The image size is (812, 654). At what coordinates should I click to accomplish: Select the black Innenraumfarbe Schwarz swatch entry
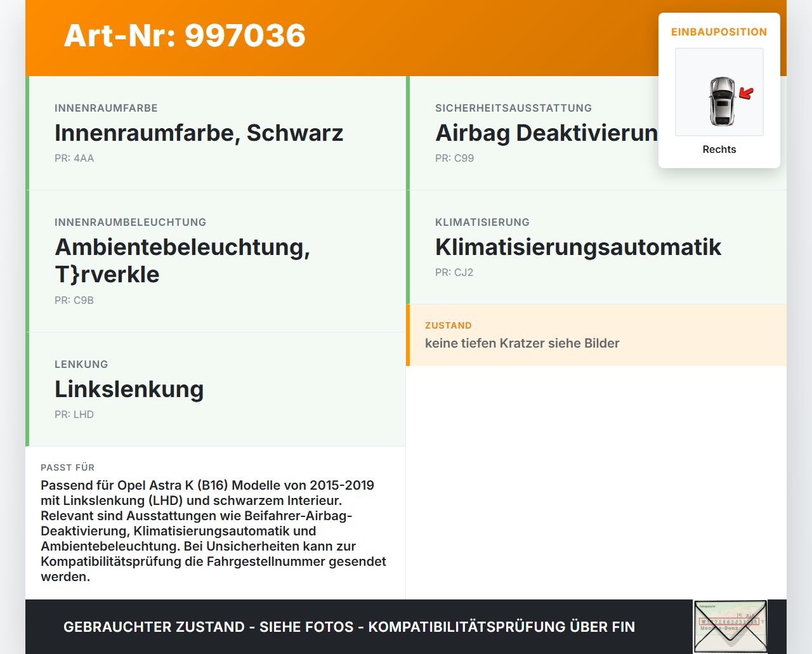coord(199,133)
